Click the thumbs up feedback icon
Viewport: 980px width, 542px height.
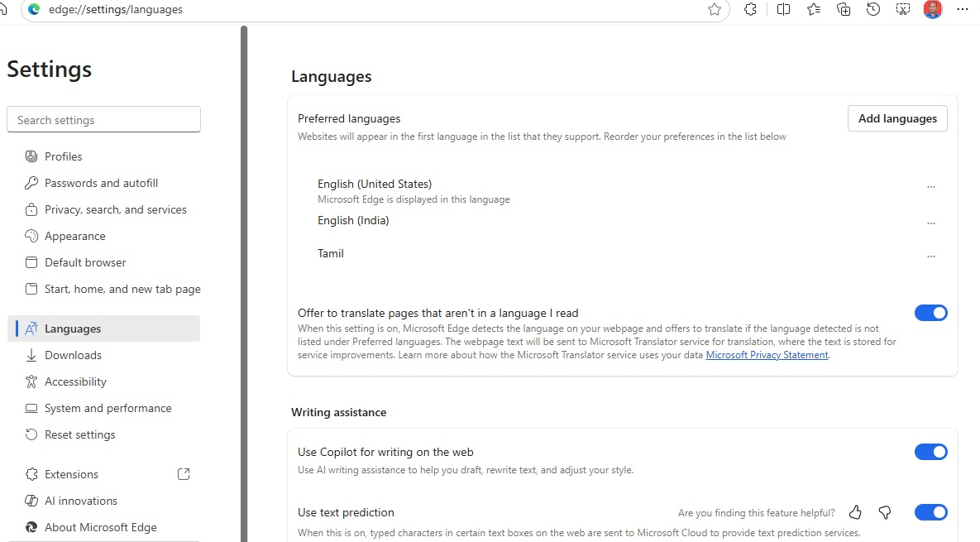point(855,512)
